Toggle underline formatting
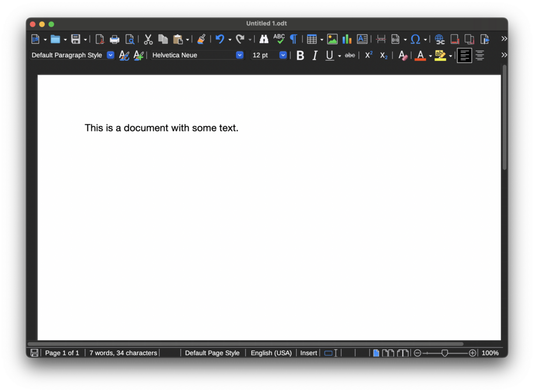 [329, 55]
